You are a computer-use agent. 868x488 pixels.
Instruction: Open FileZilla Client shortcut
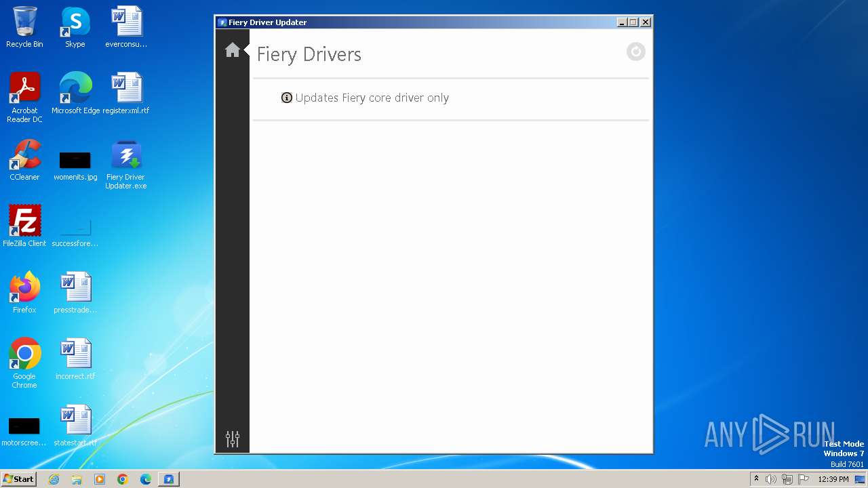(x=24, y=226)
